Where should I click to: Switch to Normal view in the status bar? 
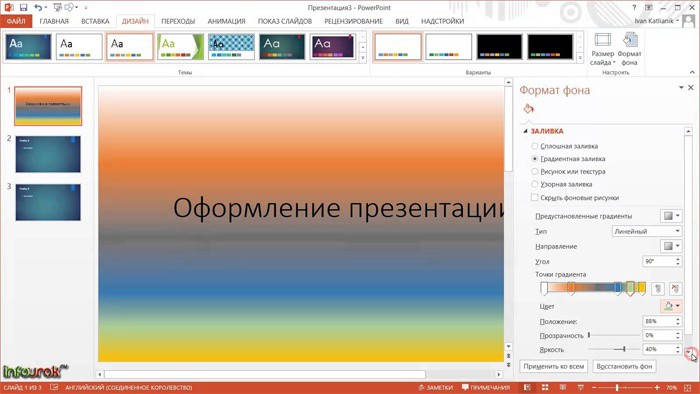tap(527, 387)
